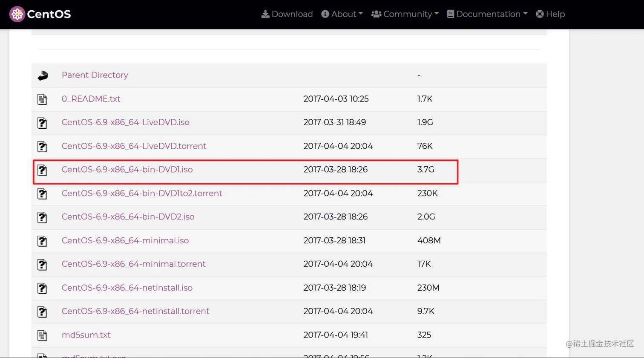This screenshot has height=358, width=644.
Task: Open the Download page from navbar
Action: tap(287, 14)
